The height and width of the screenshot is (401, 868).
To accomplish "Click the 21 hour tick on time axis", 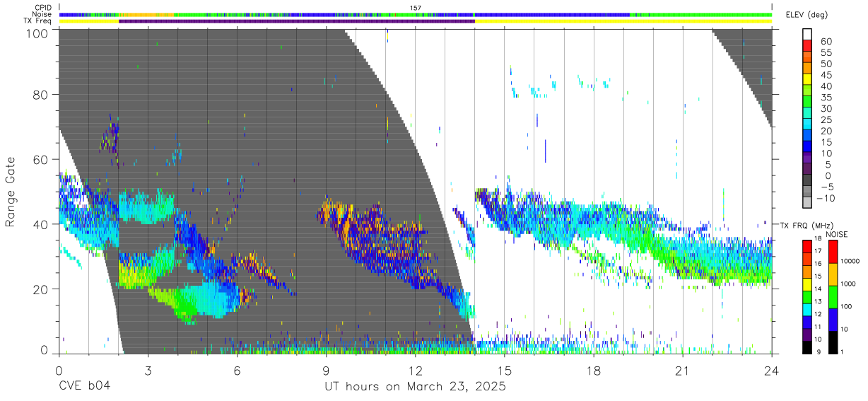I will click(x=683, y=370).
